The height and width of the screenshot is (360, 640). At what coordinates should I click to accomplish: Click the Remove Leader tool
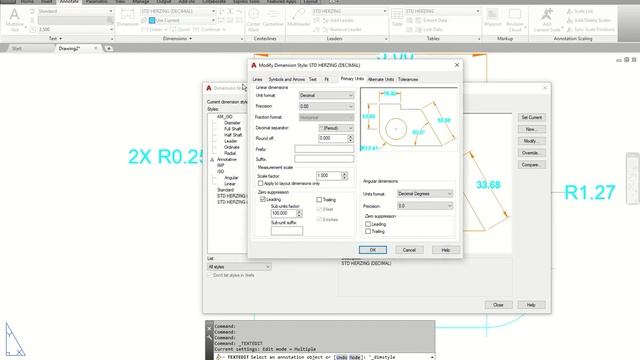342,29
